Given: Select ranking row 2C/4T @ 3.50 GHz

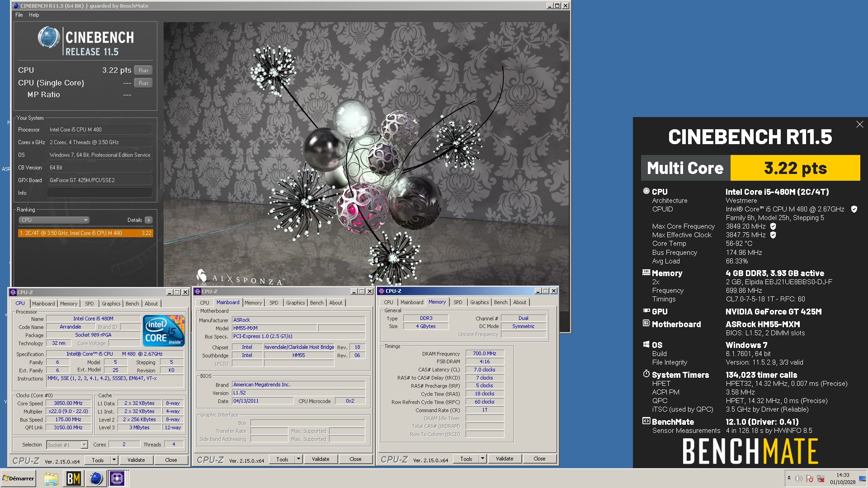Looking at the screenshot, I should (85, 233).
